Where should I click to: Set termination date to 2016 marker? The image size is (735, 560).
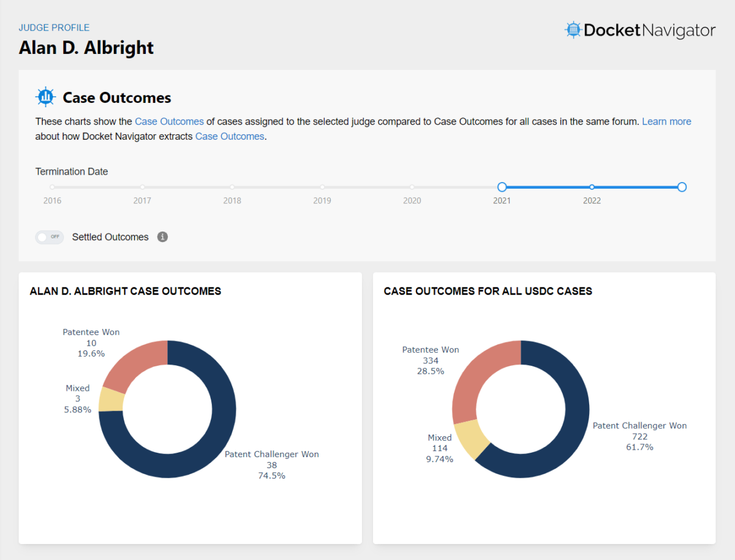[x=52, y=187]
